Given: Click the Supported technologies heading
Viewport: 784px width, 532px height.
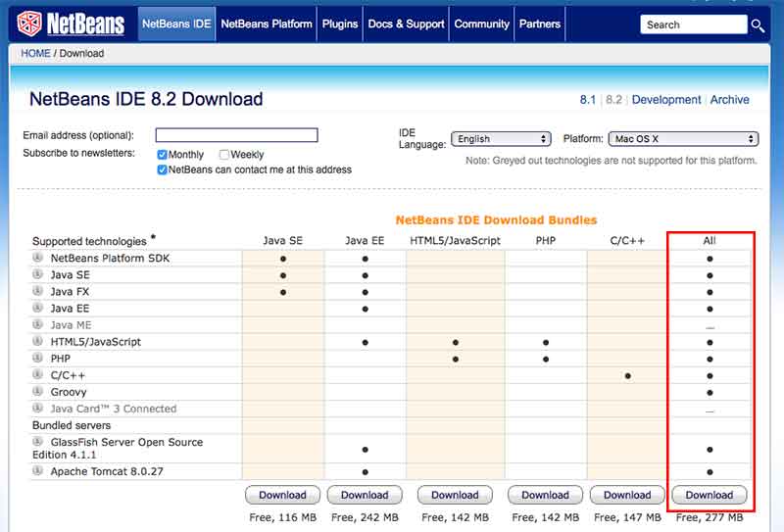Looking at the screenshot, I should point(89,241).
